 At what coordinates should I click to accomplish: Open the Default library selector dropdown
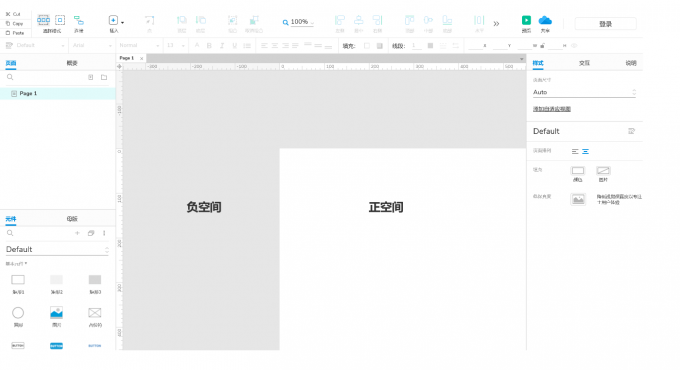coord(57,249)
